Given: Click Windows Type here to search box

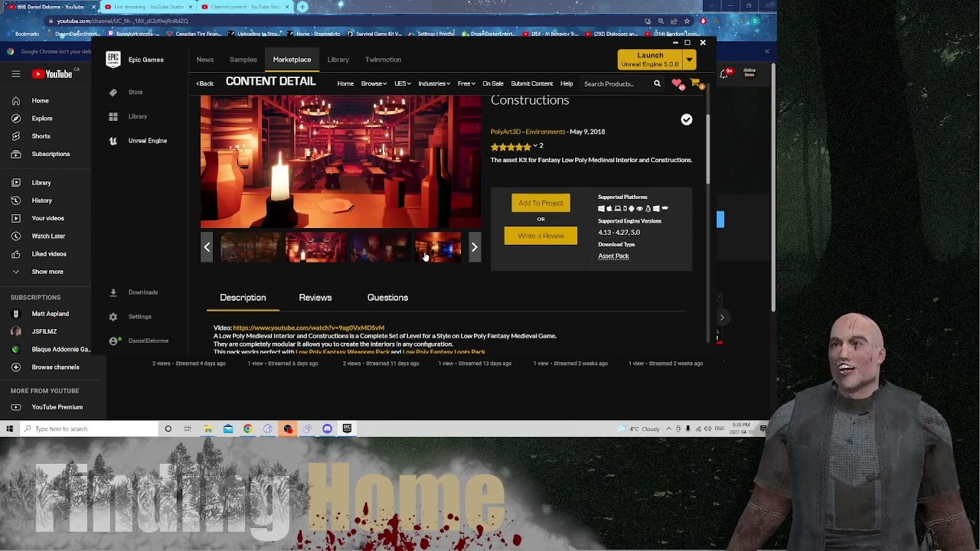Looking at the screenshot, I should [x=90, y=429].
